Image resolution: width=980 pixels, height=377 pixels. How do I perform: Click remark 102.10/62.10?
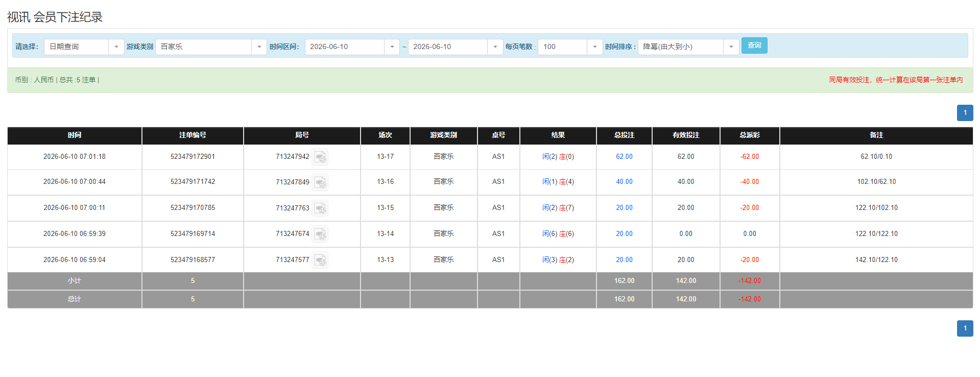pyautogui.click(x=876, y=182)
